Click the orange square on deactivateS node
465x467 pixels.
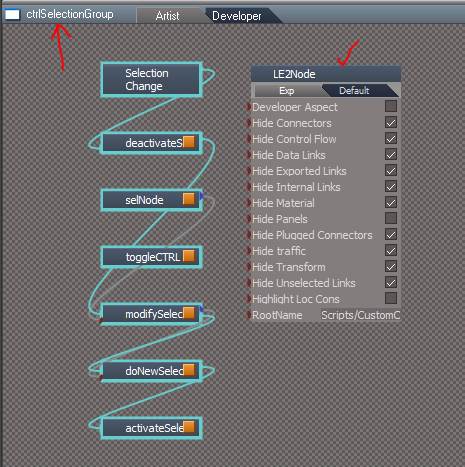pyautogui.click(x=189, y=142)
